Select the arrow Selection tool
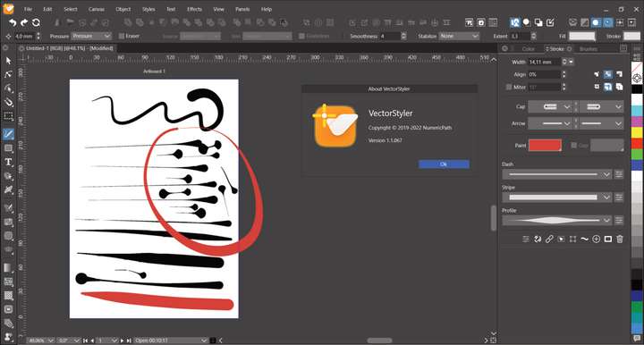Image resolution: width=644 pixels, height=345 pixels. click(8, 61)
